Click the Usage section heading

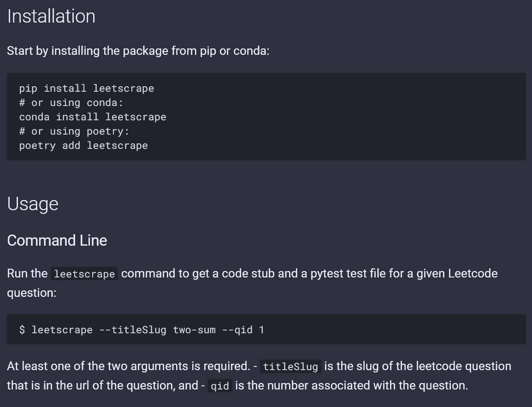(33, 204)
